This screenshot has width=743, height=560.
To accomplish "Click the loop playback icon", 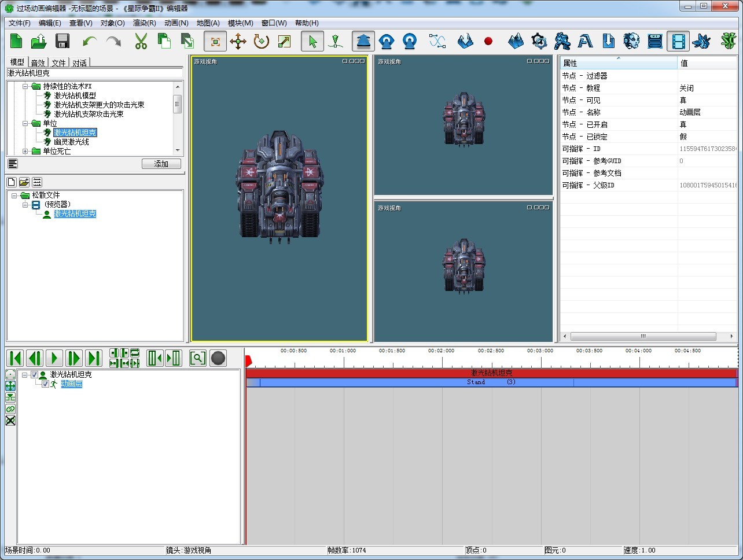I will (x=135, y=353).
